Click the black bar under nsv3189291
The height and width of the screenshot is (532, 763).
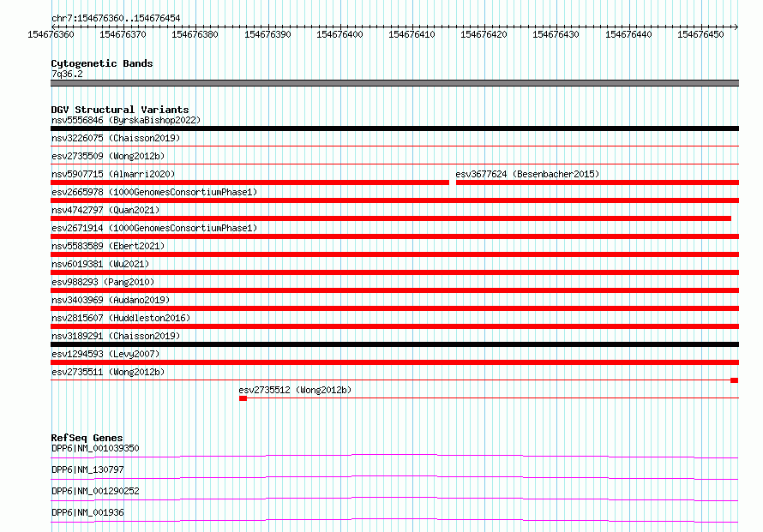click(394, 344)
